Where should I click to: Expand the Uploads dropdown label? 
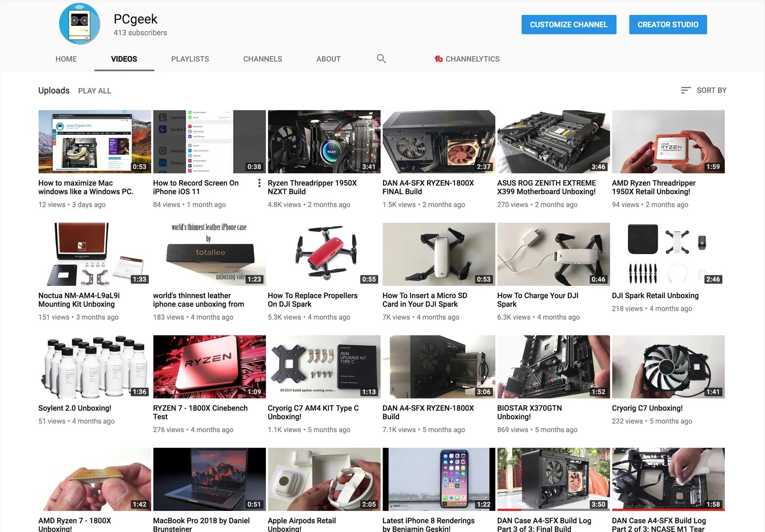[x=54, y=90]
